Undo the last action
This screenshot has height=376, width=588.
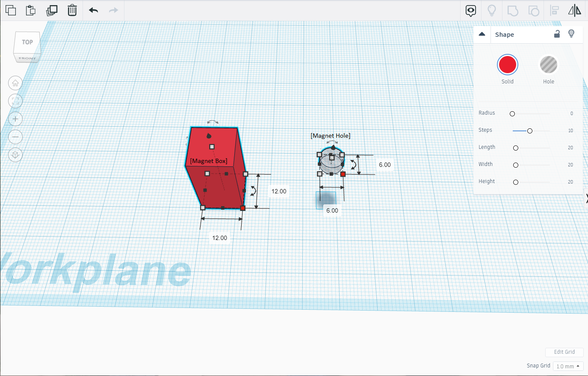(x=94, y=10)
